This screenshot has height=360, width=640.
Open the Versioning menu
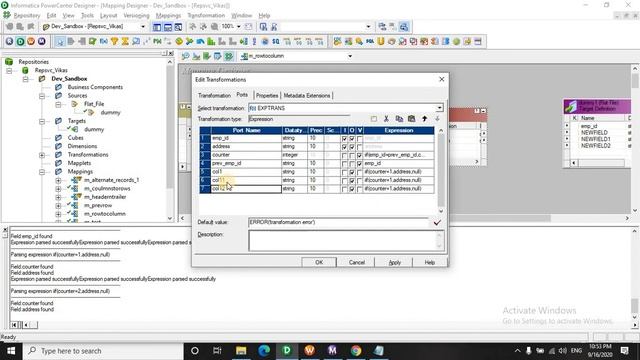(136, 16)
